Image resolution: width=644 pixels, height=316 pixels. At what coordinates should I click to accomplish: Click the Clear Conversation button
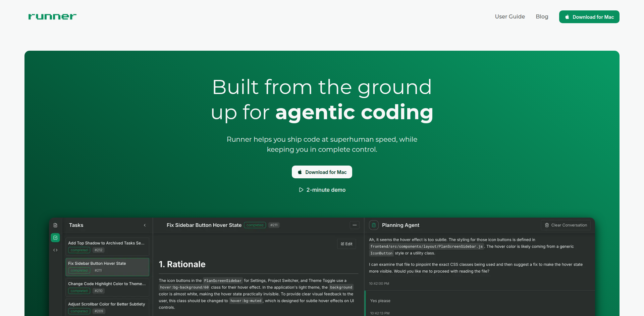coord(566,225)
